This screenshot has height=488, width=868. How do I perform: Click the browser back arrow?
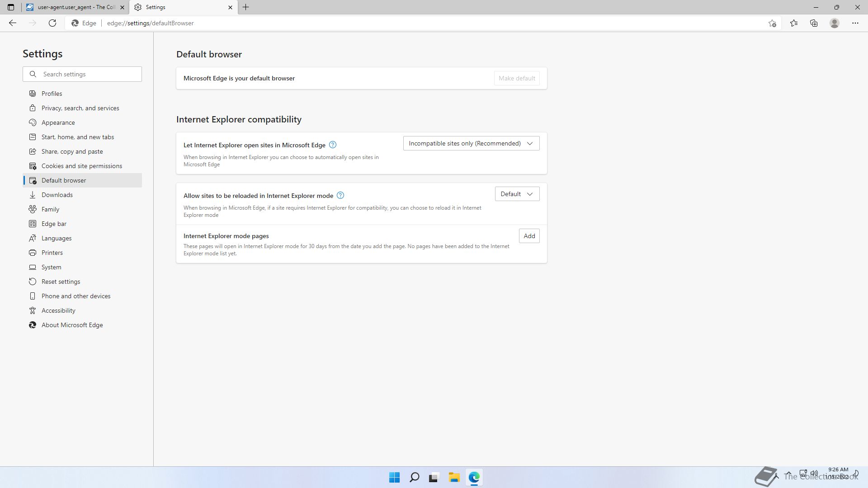tap(13, 23)
